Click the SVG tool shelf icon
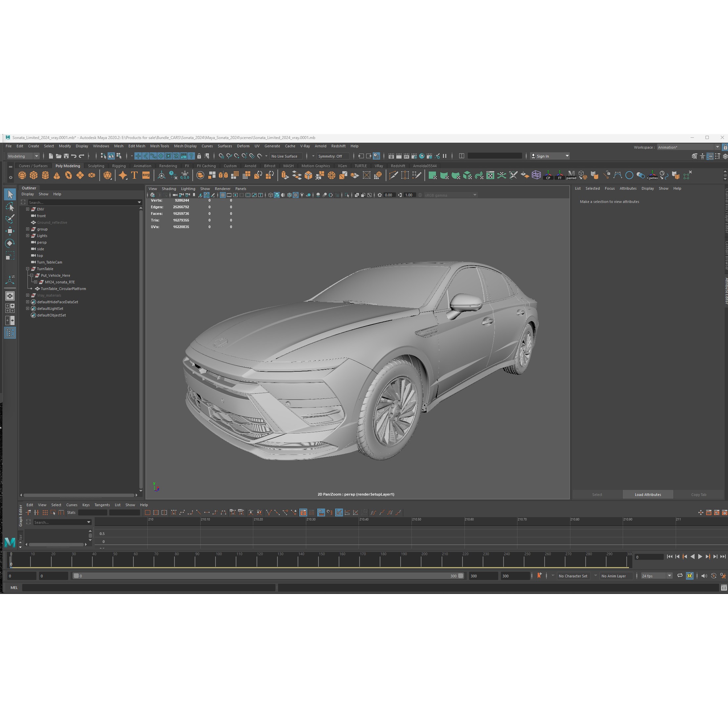 (146, 175)
